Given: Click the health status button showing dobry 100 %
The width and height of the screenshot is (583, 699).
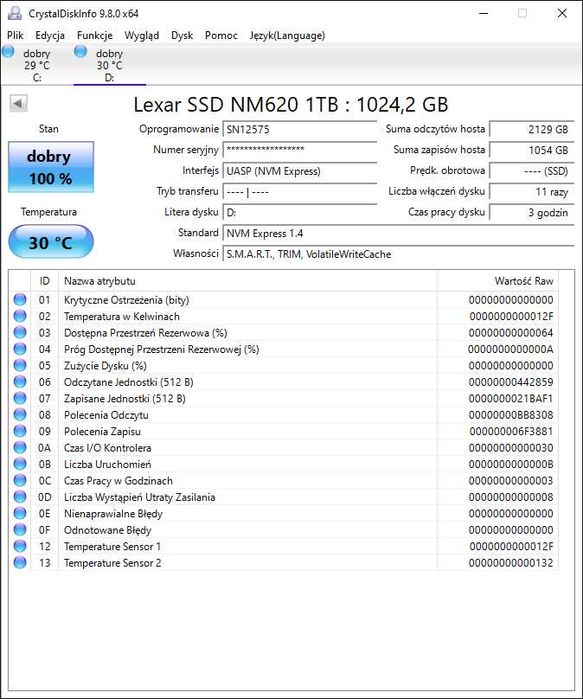Looking at the screenshot, I should (51, 167).
